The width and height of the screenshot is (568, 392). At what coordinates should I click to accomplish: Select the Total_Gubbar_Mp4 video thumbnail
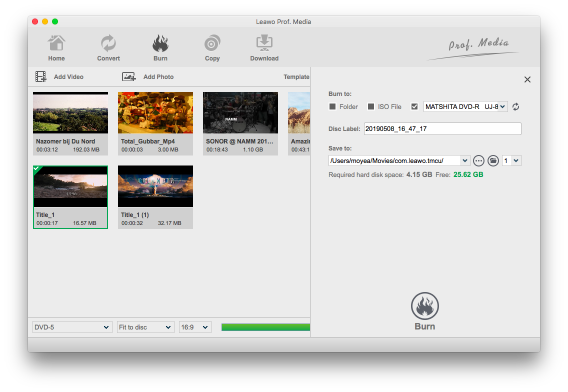pos(155,112)
